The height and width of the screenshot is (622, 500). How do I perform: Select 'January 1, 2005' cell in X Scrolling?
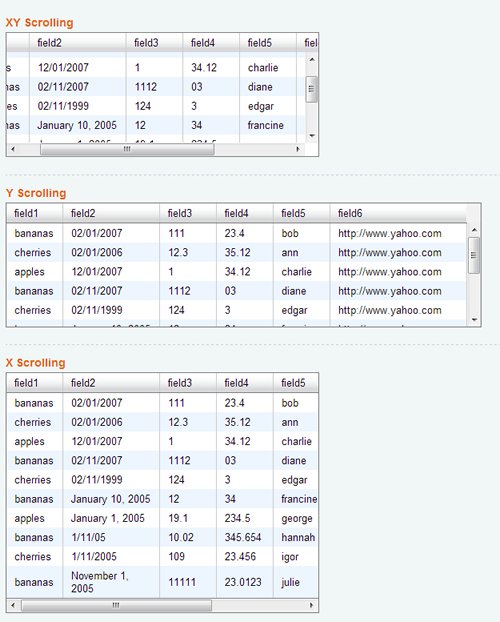pyautogui.click(x=111, y=518)
